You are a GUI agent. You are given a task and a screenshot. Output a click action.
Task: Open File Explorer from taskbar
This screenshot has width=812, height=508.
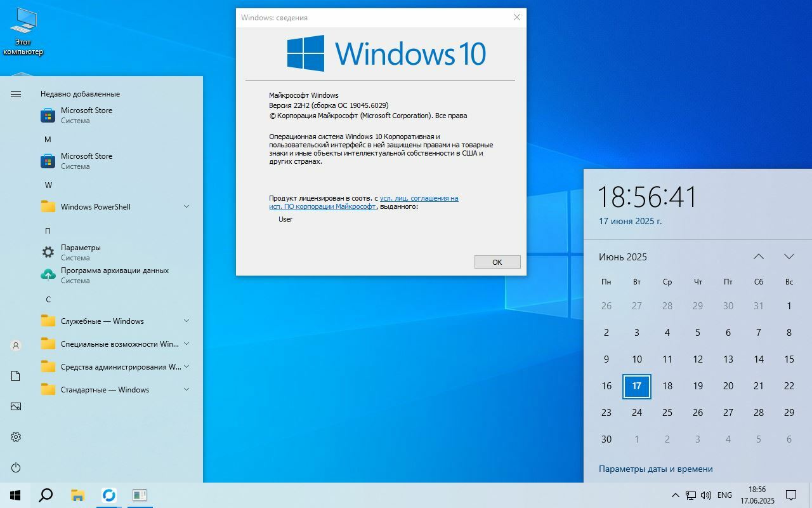point(77,495)
